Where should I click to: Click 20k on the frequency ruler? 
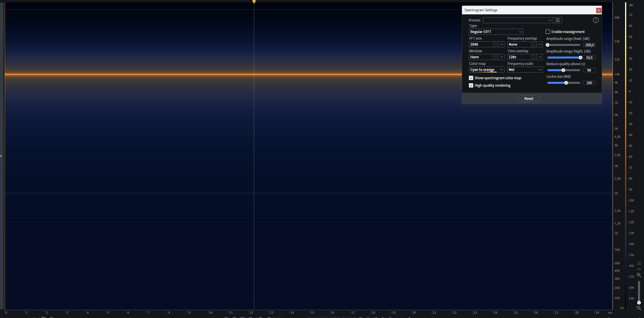click(x=617, y=18)
